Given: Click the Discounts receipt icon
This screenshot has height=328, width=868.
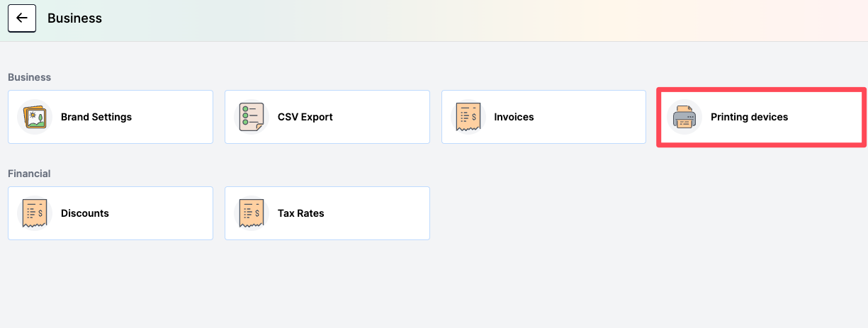Looking at the screenshot, I should click(x=35, y=213).
